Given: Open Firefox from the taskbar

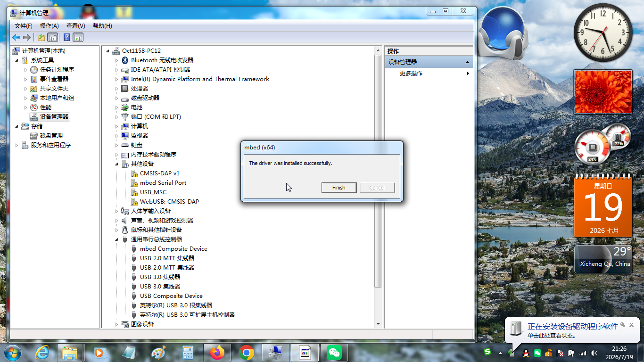Looking at the screenshot, I should click(x=218, y=352).
